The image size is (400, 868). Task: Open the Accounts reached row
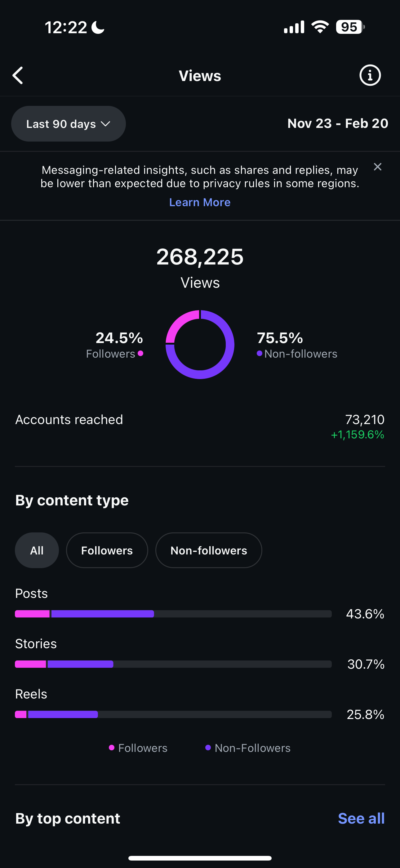pos(200,426)
